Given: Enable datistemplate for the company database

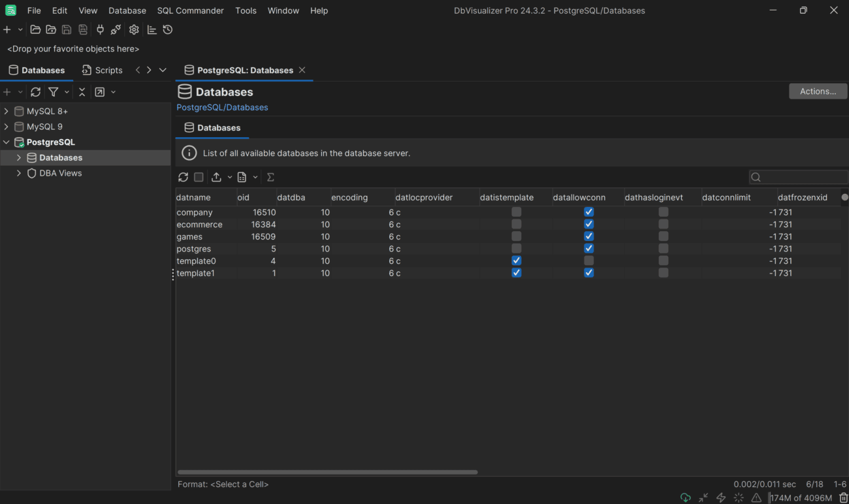Looking at the screenshot, I should pyautogui.click(x=516, y=212).
